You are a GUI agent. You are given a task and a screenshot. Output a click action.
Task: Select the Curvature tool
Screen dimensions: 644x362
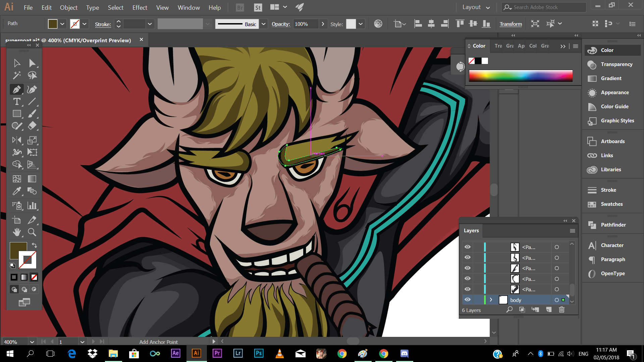coord(32,89)
